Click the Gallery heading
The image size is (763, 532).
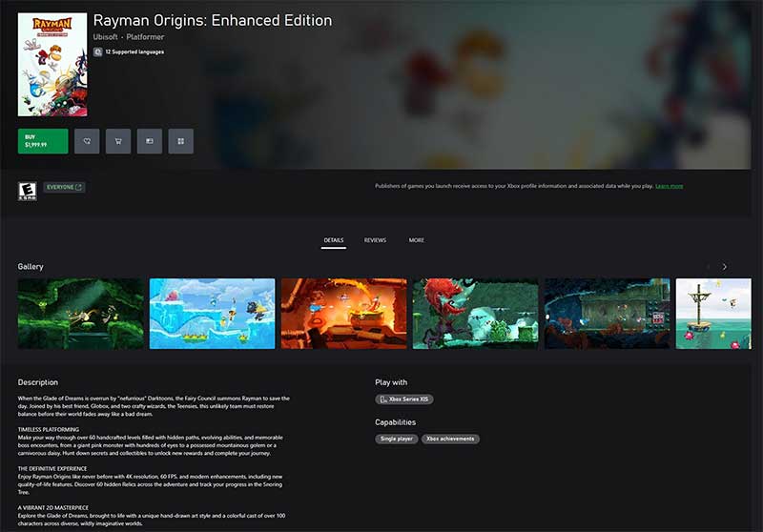[x=31, y=267]
